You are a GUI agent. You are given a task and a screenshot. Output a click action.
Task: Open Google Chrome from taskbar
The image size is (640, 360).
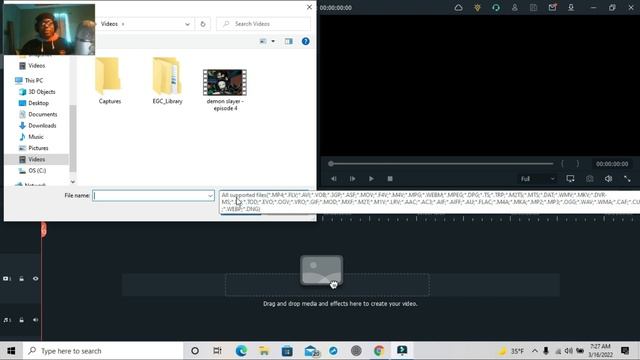pos(379,351)
